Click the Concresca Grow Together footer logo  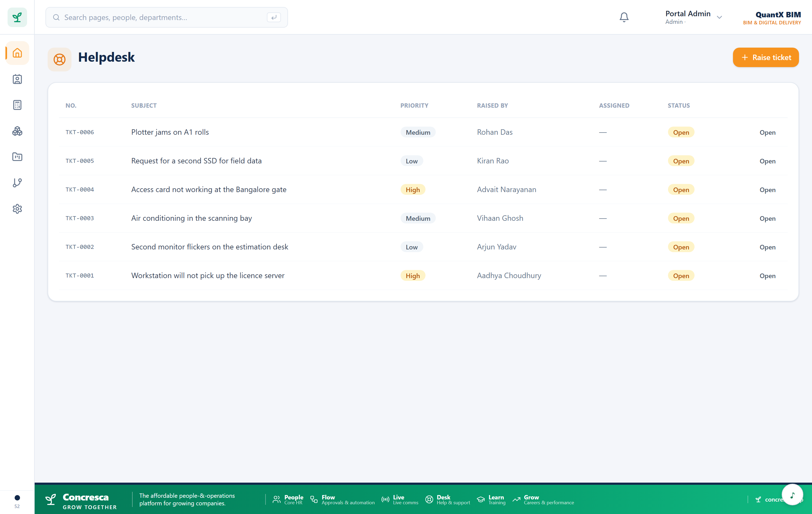pyautogui.click(x=81, y=501)
